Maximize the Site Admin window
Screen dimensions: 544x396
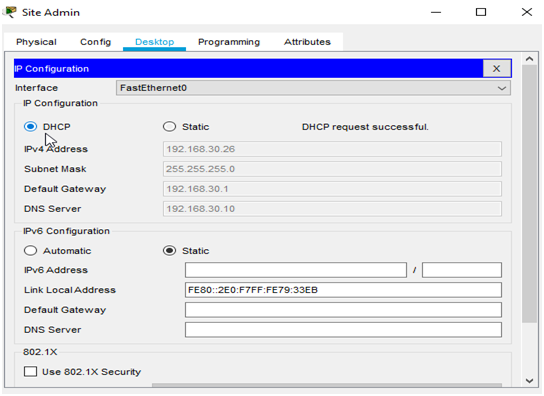(481, 12)
